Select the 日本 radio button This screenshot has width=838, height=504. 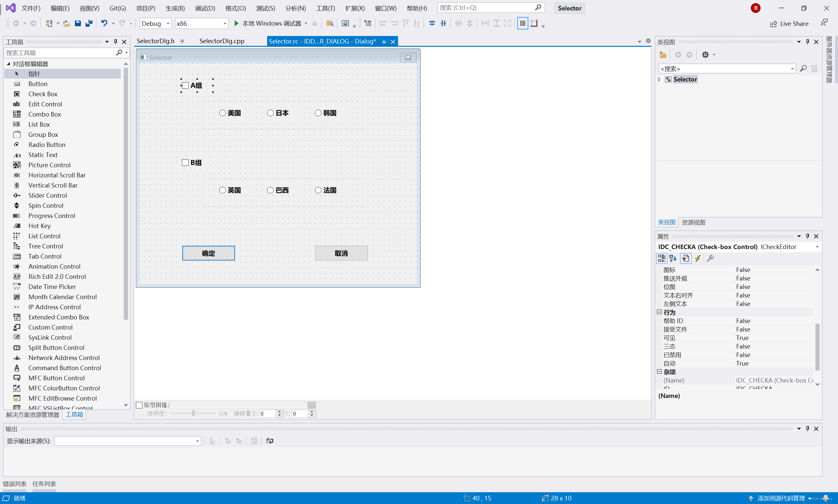point(270,113)
